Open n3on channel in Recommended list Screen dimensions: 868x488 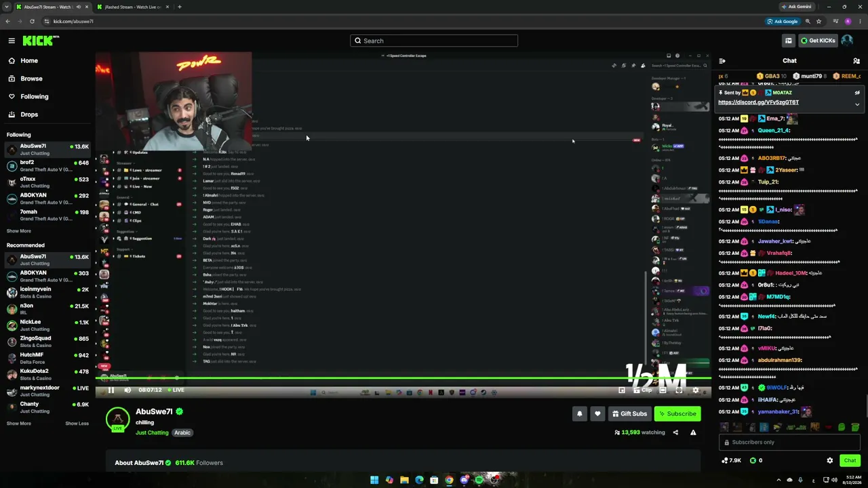click(x=47, y=309)
